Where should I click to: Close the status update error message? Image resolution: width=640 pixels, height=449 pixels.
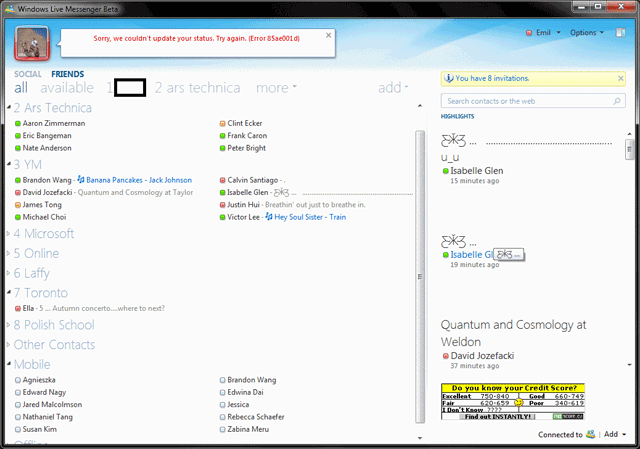coord(328,36)
